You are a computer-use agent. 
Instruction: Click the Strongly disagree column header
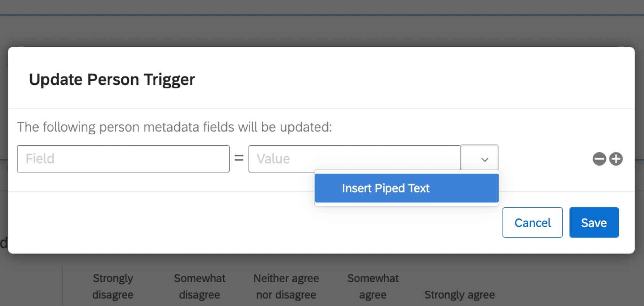[113, 286]
